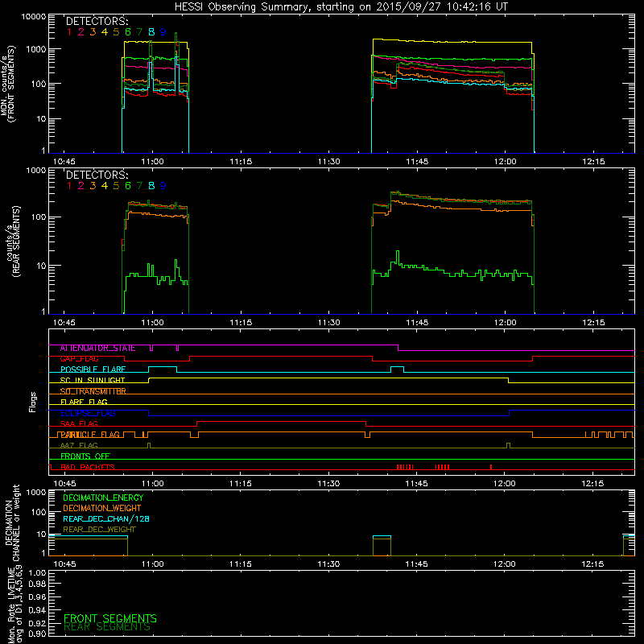
Task: Click the 1.00 livetime axis tick label
Action: pyautogui.click(x=37, y=572)
